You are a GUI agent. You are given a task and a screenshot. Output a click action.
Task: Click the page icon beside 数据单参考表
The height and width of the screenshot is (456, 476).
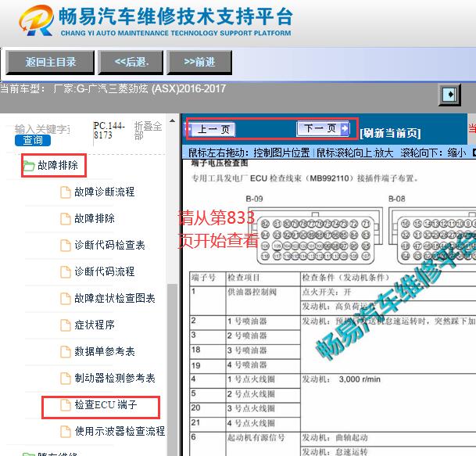[x=66, y=351]
